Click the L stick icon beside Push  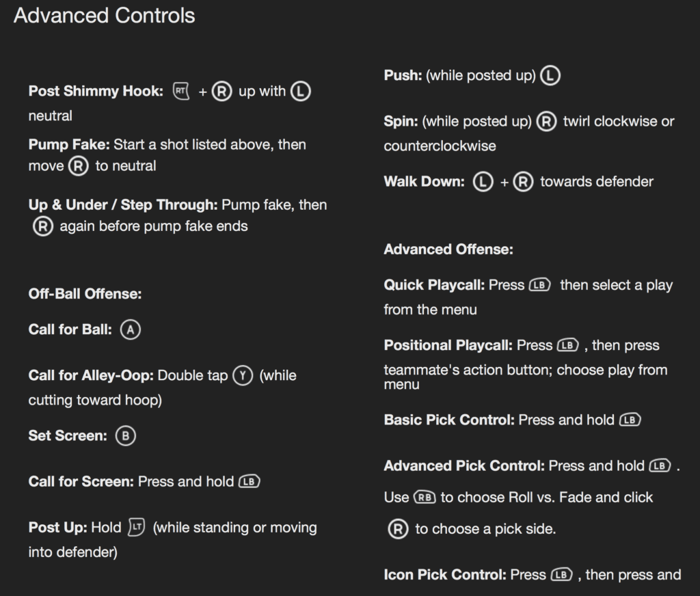click(x=550, y=76)
